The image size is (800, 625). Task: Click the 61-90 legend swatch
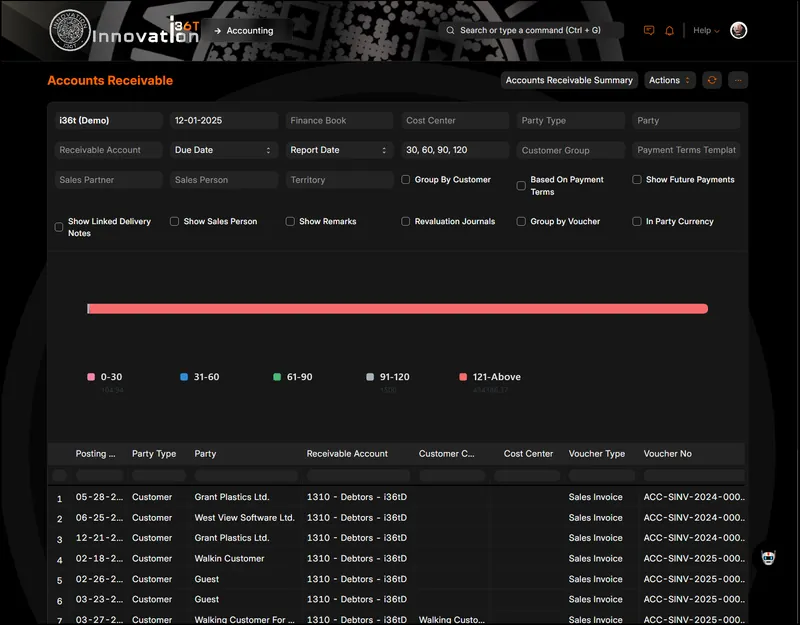(277, 377)
